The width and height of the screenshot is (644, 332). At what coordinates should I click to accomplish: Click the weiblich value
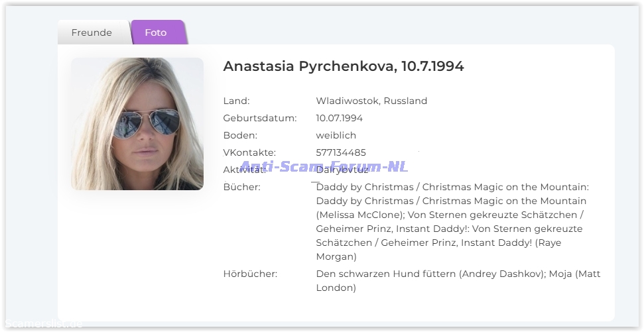pos(336,135)
